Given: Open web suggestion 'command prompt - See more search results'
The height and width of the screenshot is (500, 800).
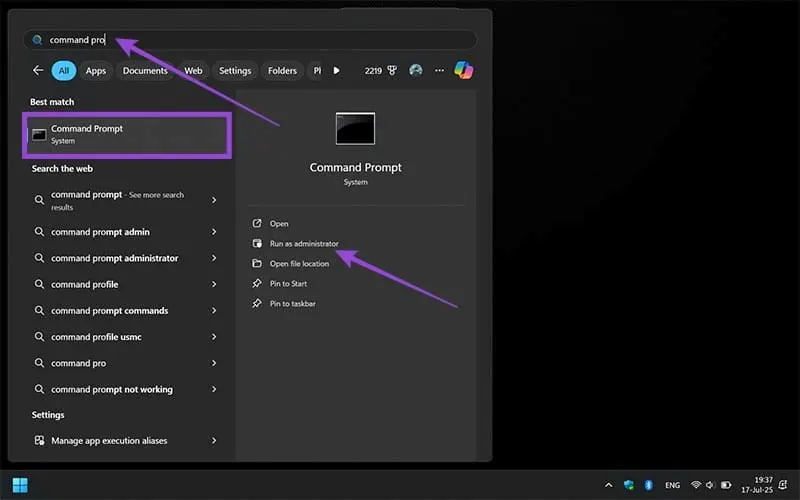Looking at the screenshot, I should click(126, 200).
